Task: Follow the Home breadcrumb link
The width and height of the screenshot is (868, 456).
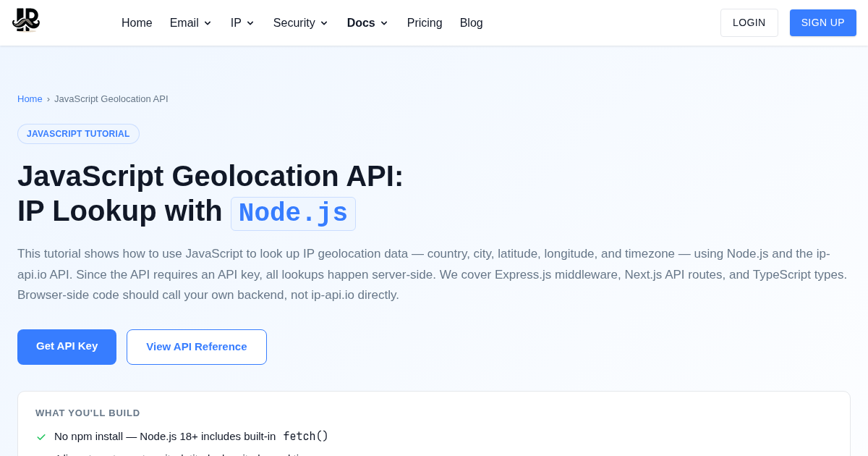Action: pyautogui.click(x=30, y=99)
